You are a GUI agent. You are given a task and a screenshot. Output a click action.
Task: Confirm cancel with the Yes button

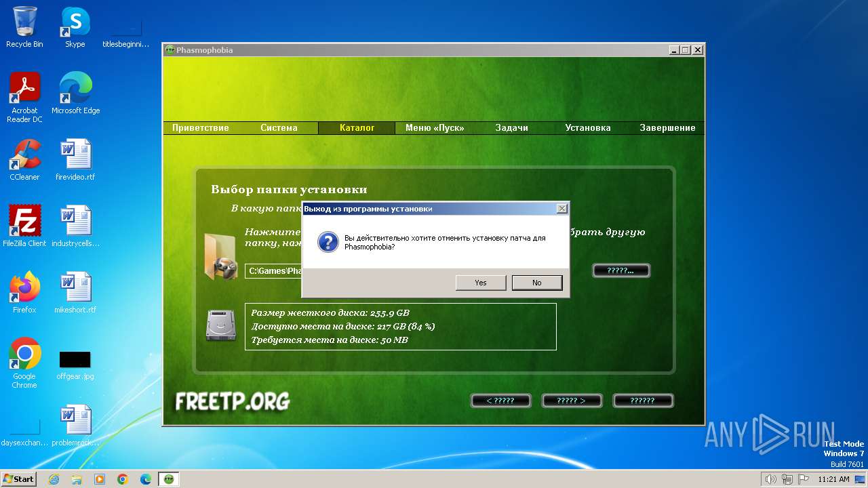481,283
